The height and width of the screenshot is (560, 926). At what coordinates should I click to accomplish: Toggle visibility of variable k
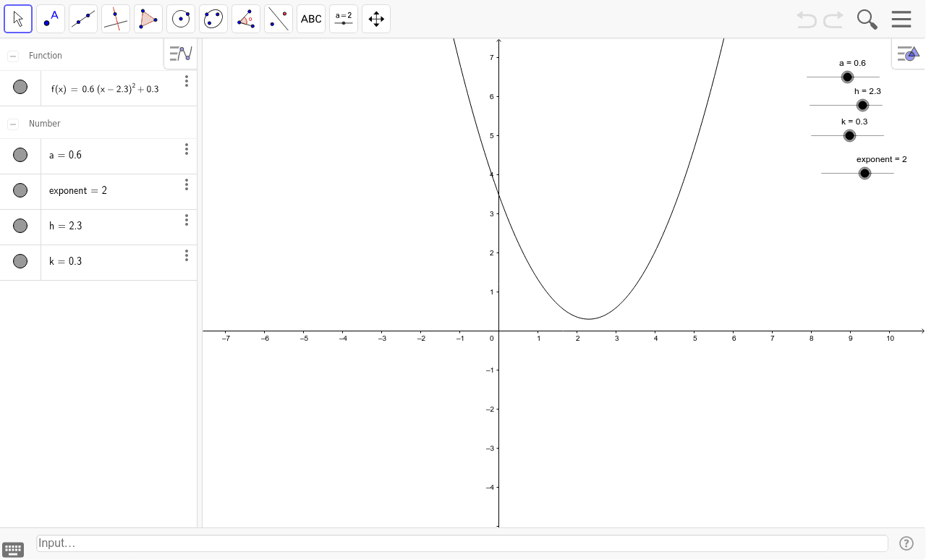tap(20, 261)
